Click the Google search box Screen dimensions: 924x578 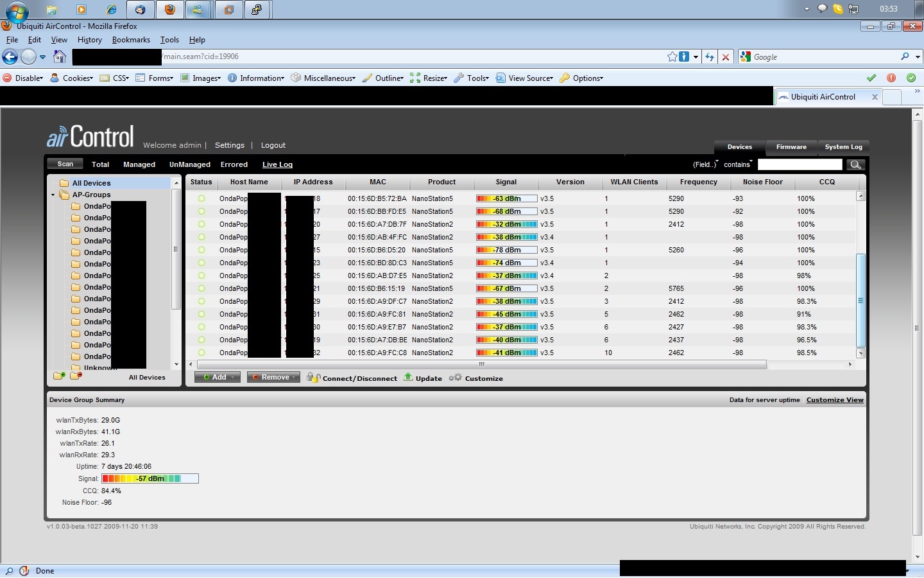pyautogui.click(x=826, y=57)
